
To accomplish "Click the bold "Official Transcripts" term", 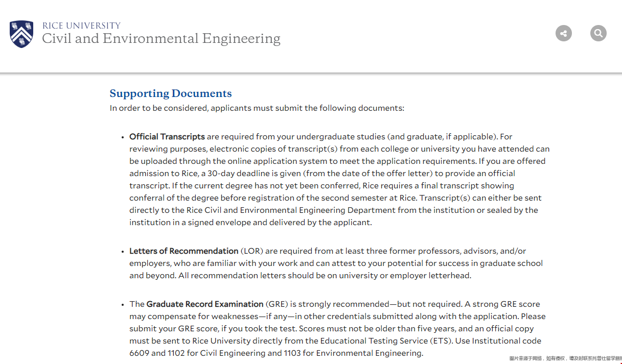I will (x=167, y=137).
